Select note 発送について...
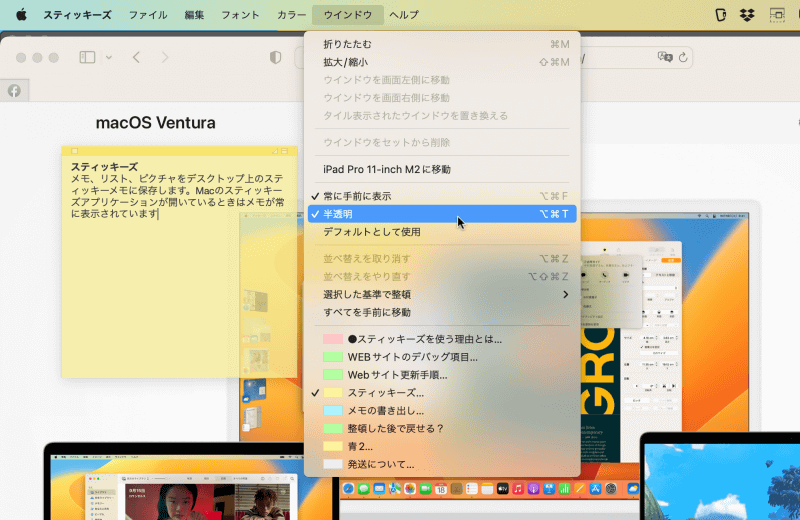This screenshot has width=800, height=520. point(442,464)
